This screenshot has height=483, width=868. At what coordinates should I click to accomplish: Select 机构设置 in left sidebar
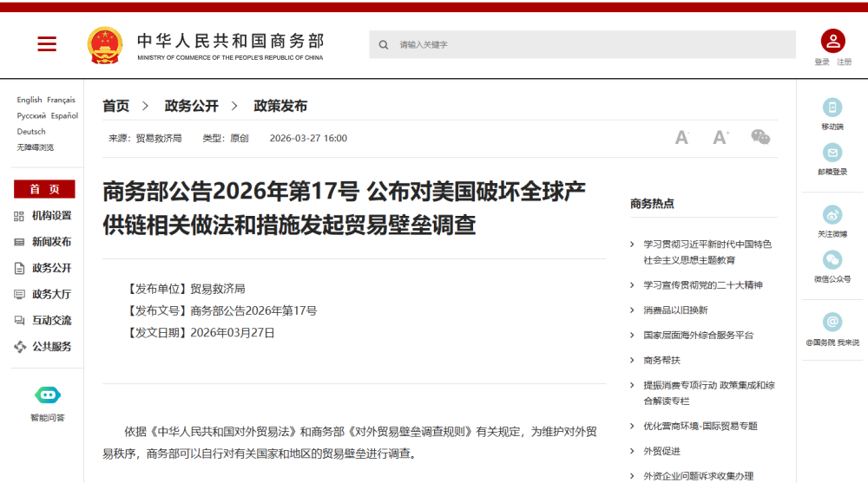pos(51,216)
